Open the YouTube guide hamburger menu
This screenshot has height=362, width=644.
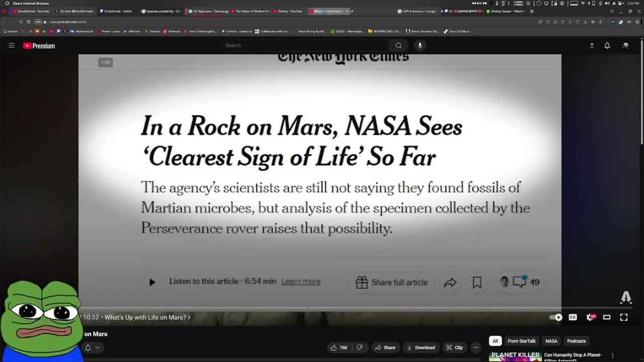click(x=11, y=45)
